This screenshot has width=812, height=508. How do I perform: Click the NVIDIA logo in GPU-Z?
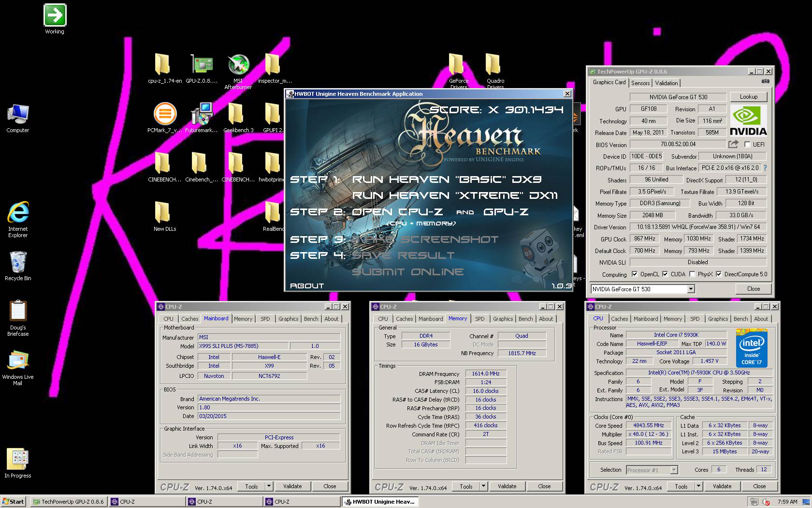pos(748,120)
